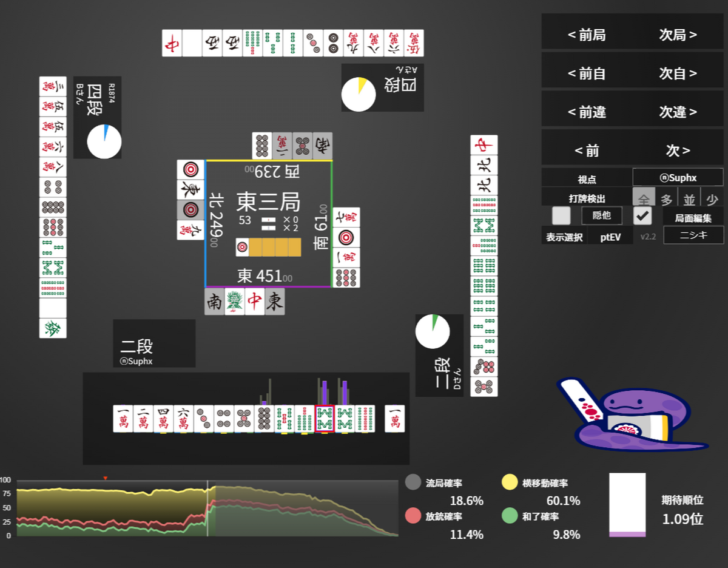Step back one move with <前

point(587,150)
